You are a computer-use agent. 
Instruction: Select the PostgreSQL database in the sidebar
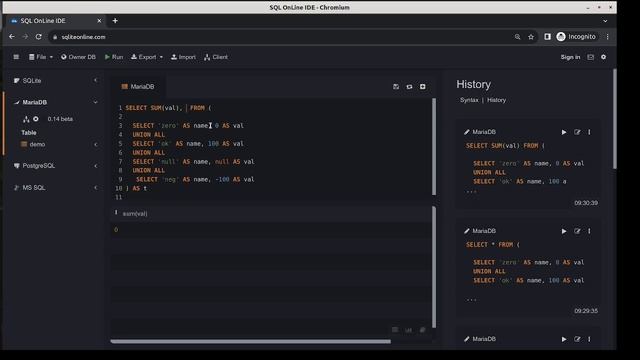point(38,166)
